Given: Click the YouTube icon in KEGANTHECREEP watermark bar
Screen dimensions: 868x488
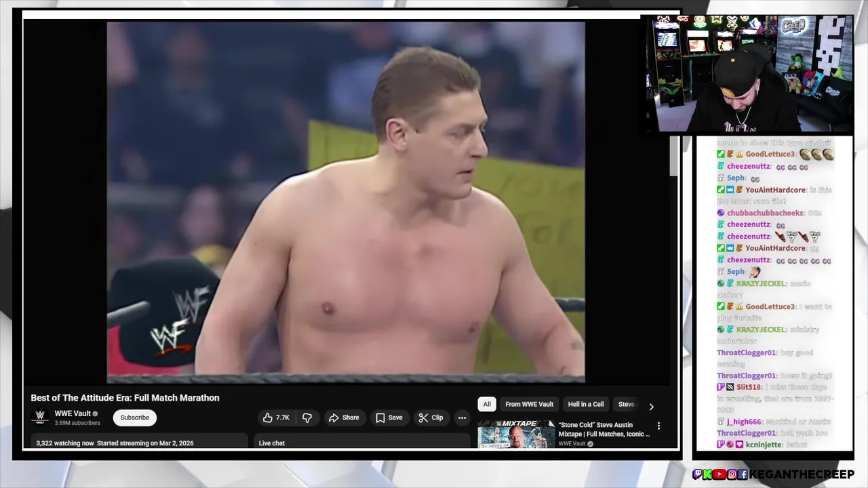Looking at the screenshot, I should (x=720, y=474).
